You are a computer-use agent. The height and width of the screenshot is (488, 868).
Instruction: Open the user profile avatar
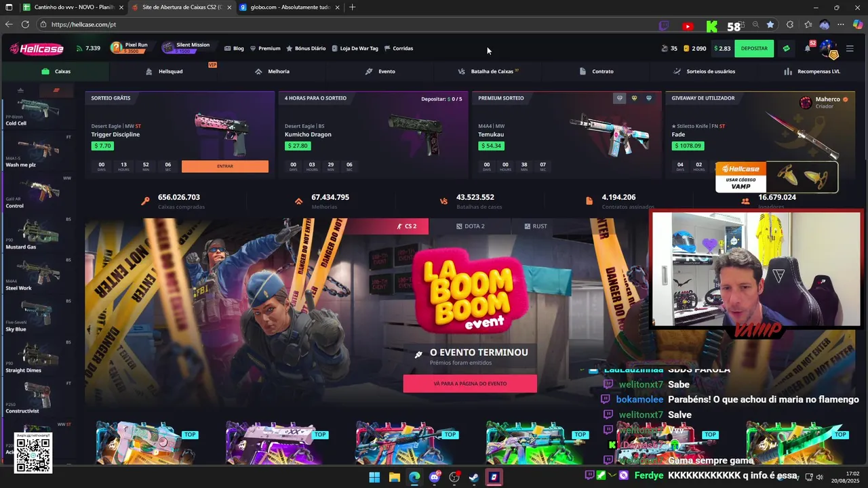tap(829, 49)
